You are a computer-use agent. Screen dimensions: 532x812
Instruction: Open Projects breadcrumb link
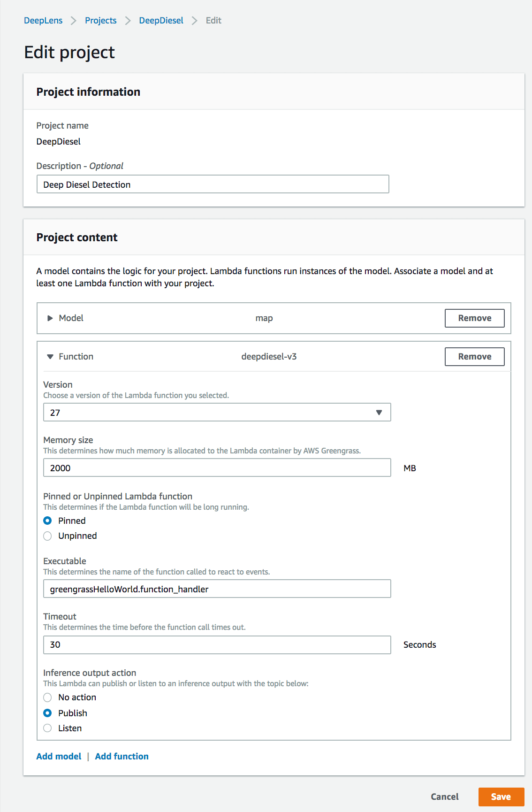pyautogui.click(x=100, y=21)
